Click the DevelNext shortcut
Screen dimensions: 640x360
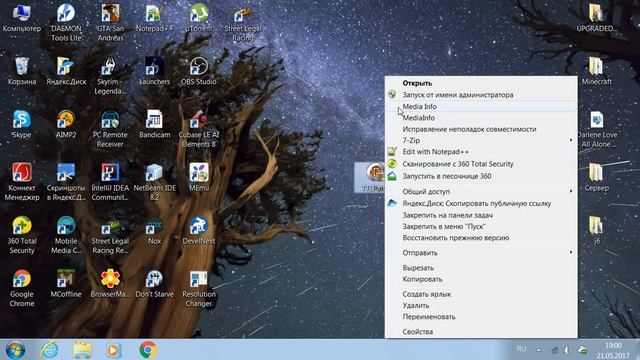point(198,231)
